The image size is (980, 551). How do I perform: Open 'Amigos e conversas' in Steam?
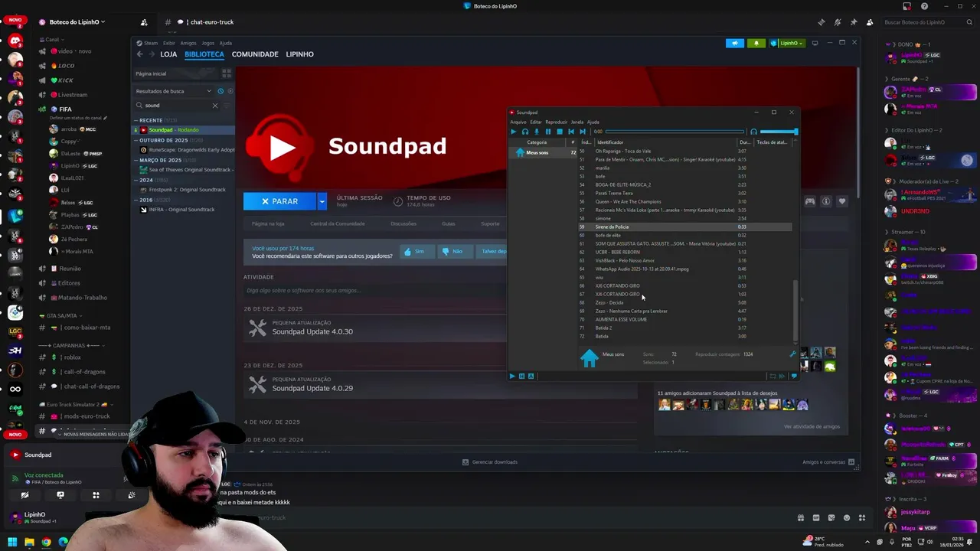pyautogui.click(x=828, y=462)
